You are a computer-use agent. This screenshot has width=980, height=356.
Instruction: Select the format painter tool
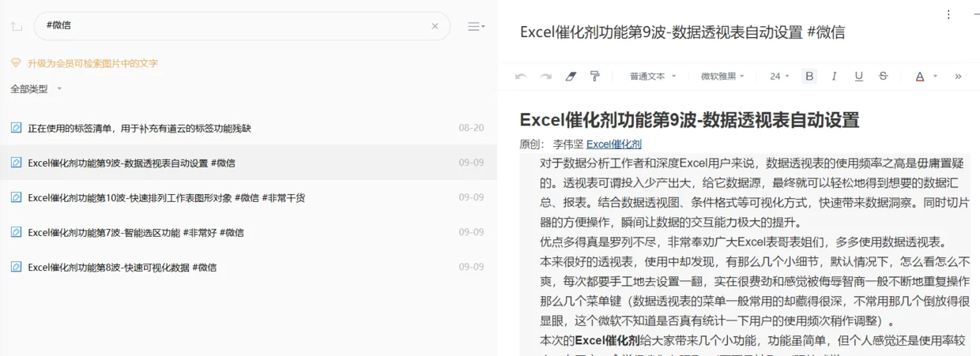(595, 77)
